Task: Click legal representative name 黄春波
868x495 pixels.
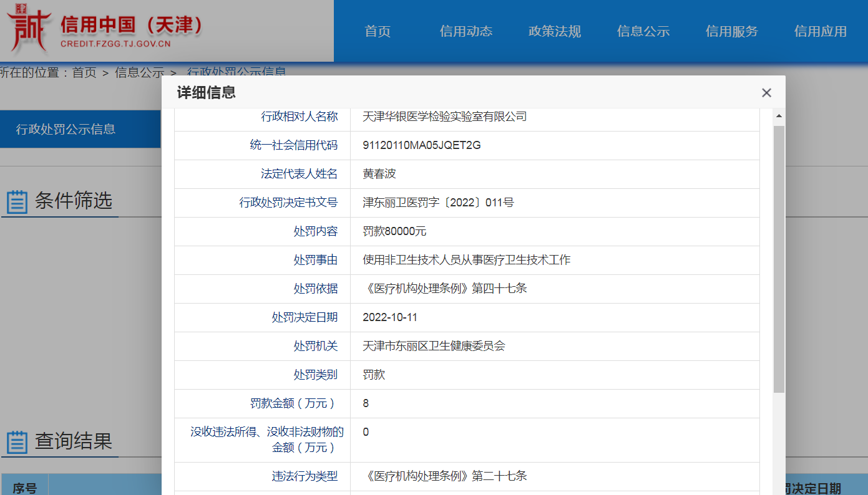Action: coord(379,174)
